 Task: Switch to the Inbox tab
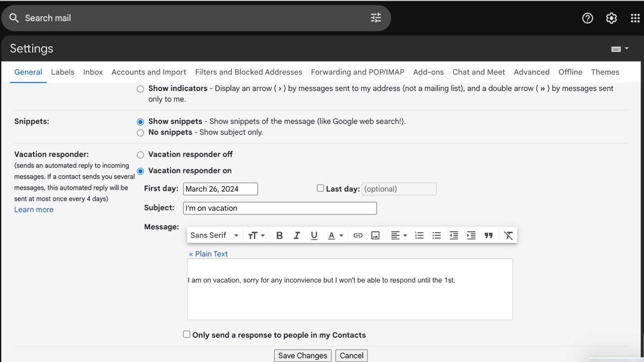(x=93, y=72)
